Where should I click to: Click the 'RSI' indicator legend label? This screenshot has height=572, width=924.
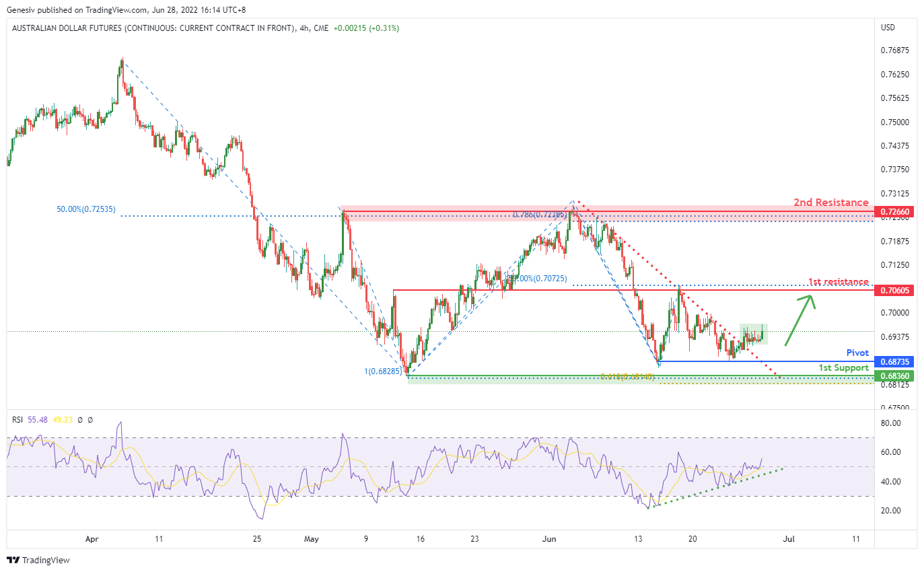click(18, 419)
